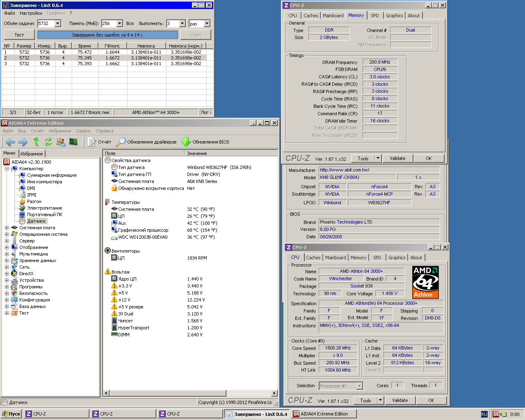Click the forward arrow in AIDA64 toolbar
The image size is (525, 420).
(x=23, y=142)
